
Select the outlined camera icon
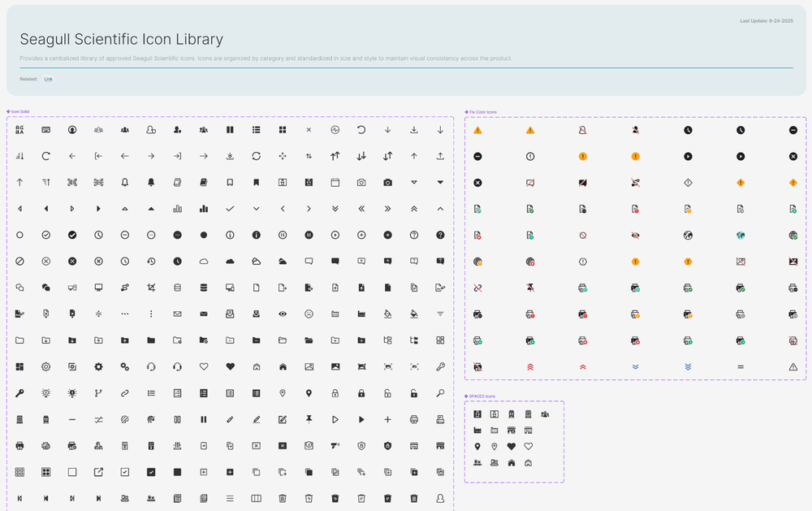point(361,183)
